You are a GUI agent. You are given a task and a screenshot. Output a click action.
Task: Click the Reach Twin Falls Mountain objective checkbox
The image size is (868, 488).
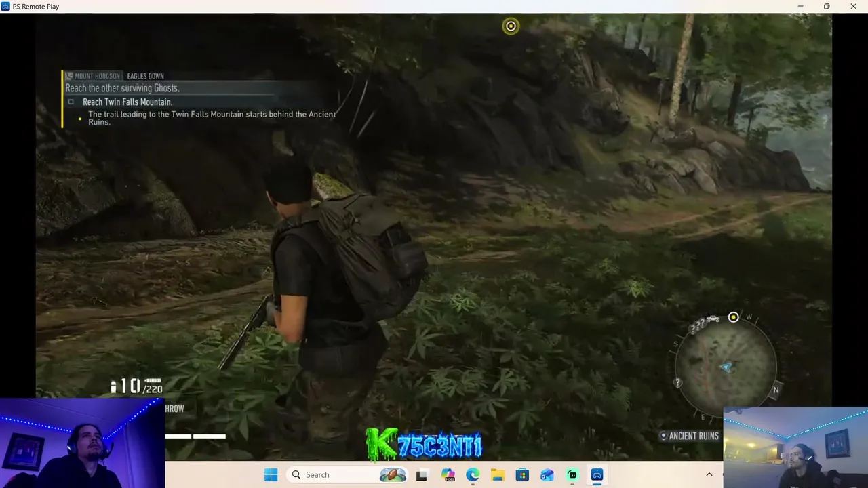click(71, 102)
